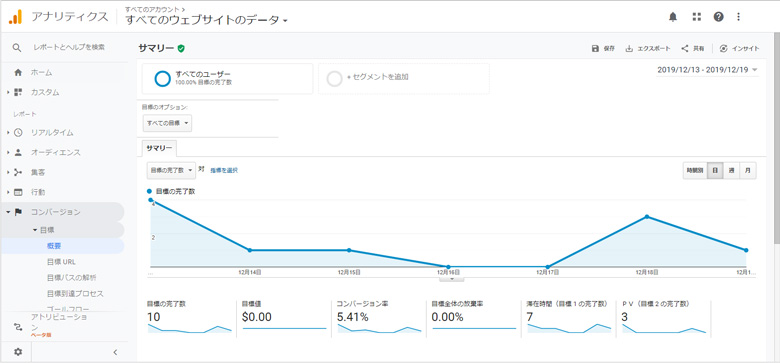Select the 月 monthly granularity toggle
780x363 pixels.
click(x=748, y=170)
